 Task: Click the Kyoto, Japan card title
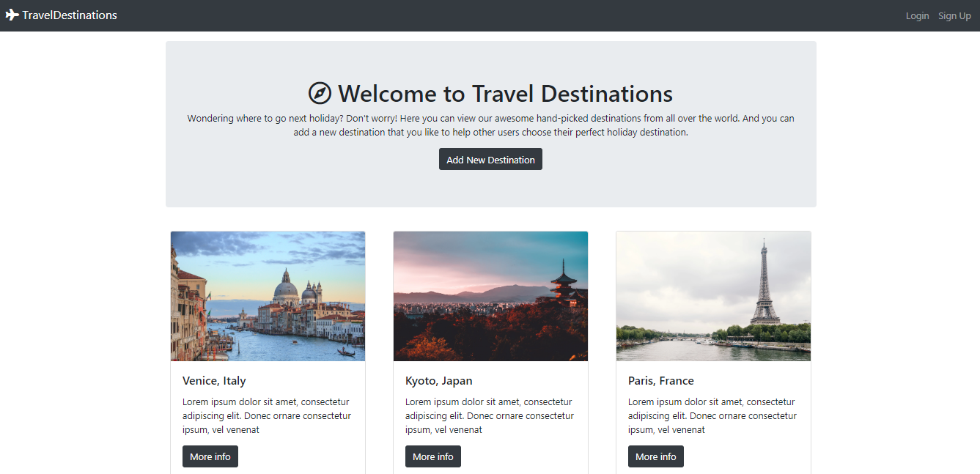point(438,380)
